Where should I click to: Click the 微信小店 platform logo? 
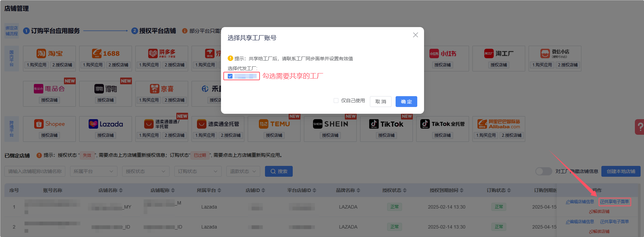555,53
